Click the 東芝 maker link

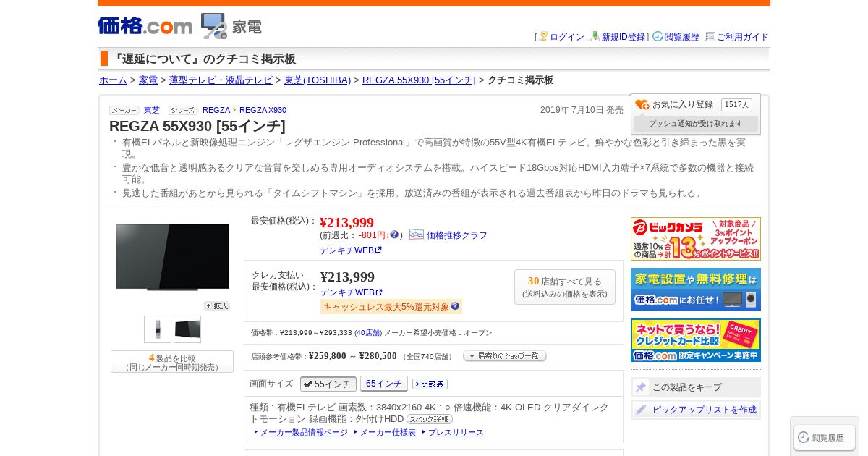coord(152,110)
